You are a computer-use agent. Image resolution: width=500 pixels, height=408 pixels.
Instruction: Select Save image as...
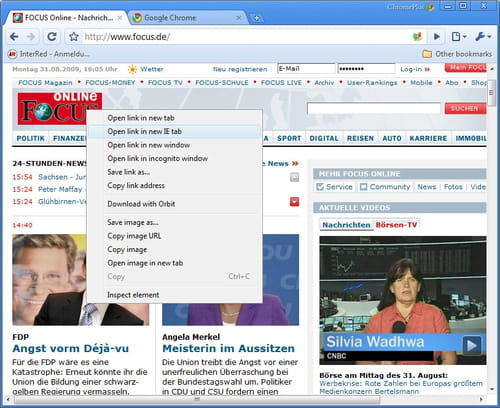click(174, 222)
